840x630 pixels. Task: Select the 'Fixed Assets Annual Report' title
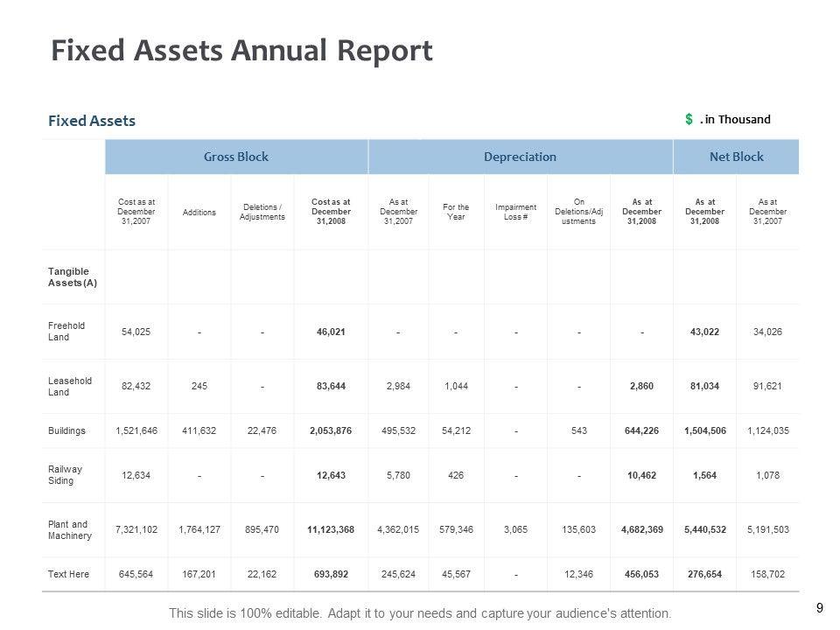pos(241,52)
